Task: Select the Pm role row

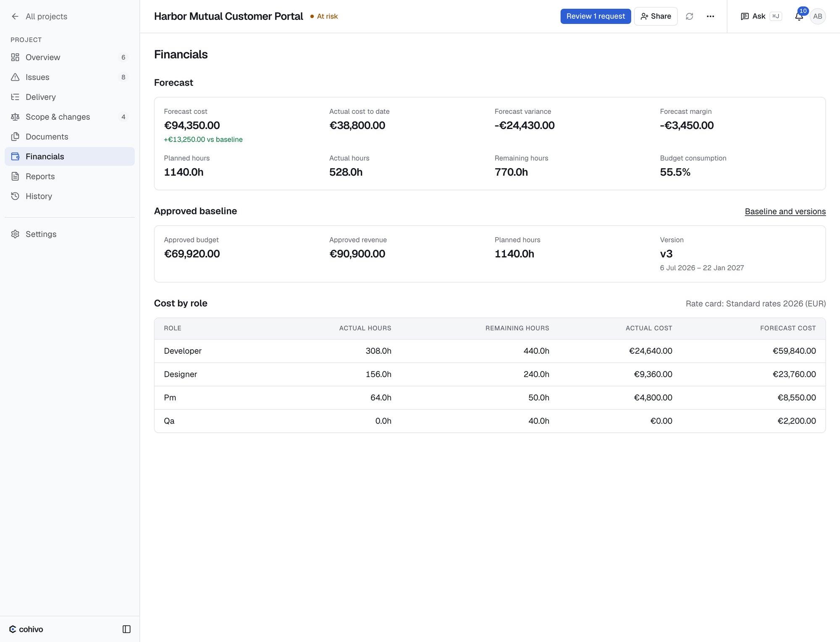Action: click(490, 397)
